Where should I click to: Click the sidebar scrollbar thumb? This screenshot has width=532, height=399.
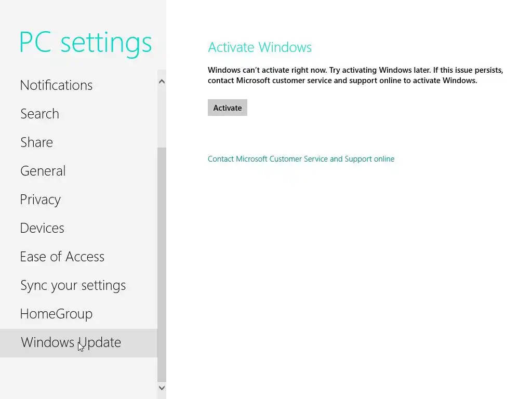pos(162,264)
